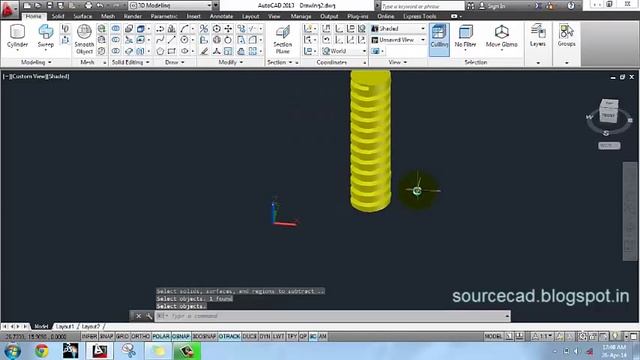Click the Smooth Object mesh tool

(84, 39)
